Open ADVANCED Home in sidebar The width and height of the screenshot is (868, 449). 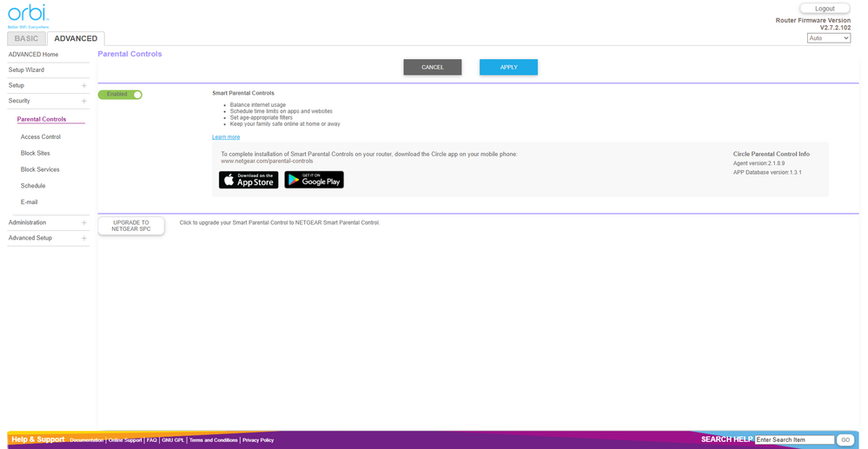pos(33,54)
